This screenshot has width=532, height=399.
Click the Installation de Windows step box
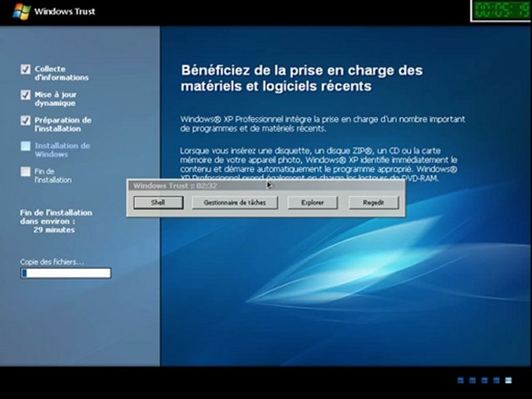pyautogui.click(x=25, y=146)
